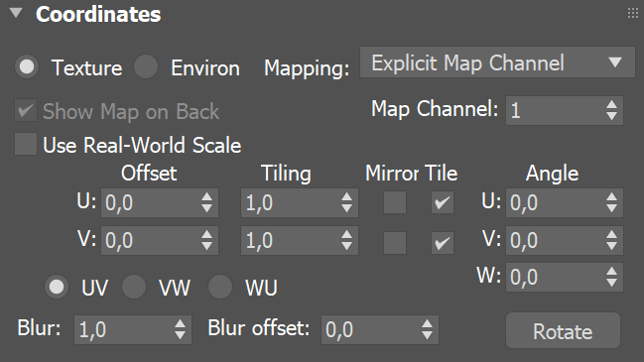This screenshot has height=362, width=644.
Task: Collapse the Coordinates rollout triangle
Action: point(16,13)
